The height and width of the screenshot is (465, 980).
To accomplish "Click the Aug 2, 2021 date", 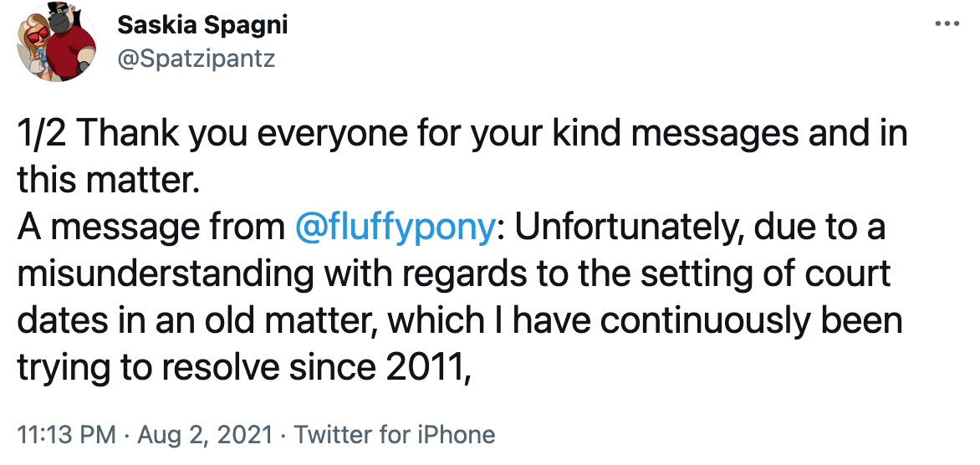I will (207, 435).
